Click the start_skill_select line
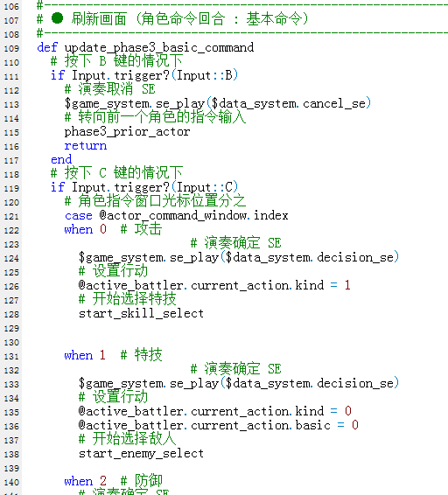 click(141, 314)
